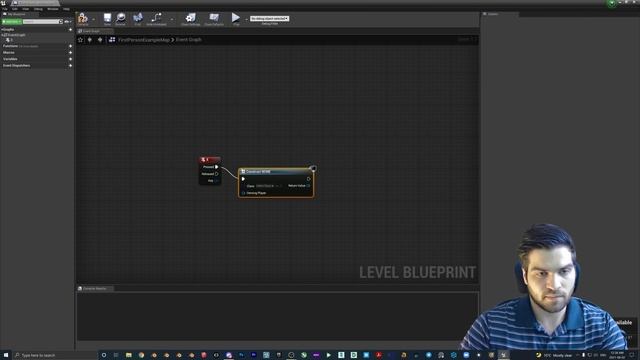Select the Details panel tab

500,14
